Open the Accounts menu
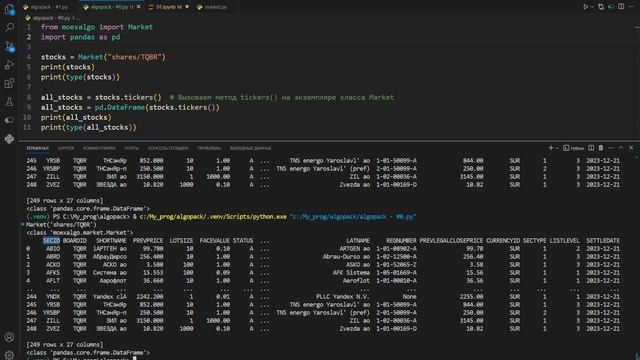 pyautogui.click(x=9, y=337)
